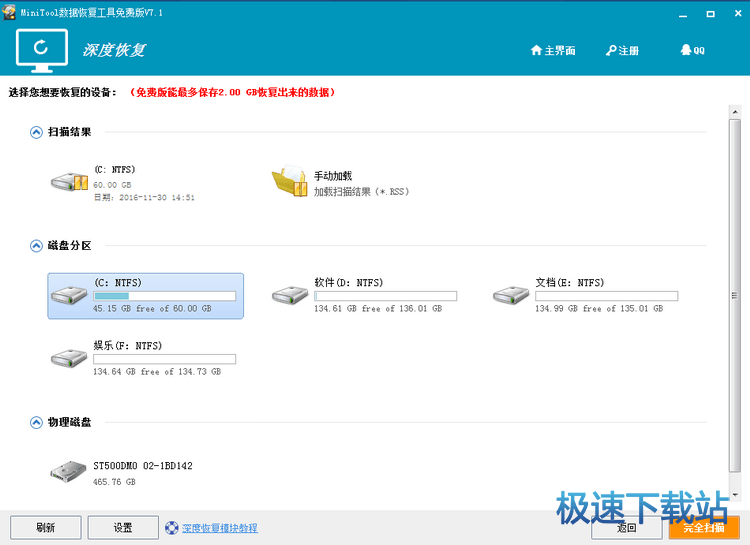The width and height of the screenshot is (750, 545).
Task: Select the text 45.15 GB free of 60.00 GB
Action: 152,309
